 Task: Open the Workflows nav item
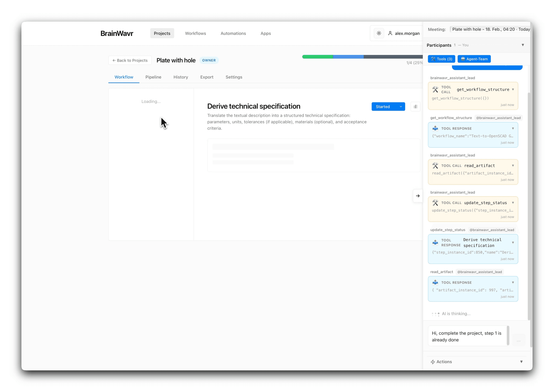pyautogui.click(x=195, y=33)
